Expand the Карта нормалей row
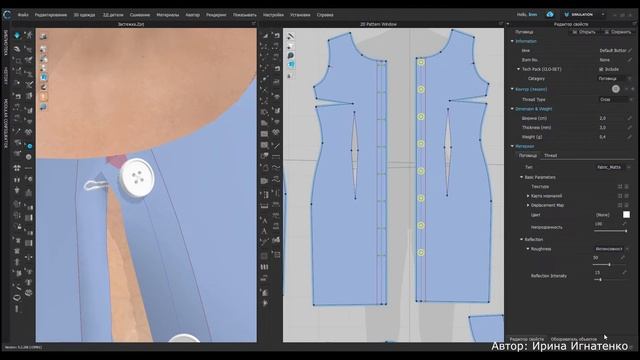This screenshot has width=640, height=360. tap(528, 196)
